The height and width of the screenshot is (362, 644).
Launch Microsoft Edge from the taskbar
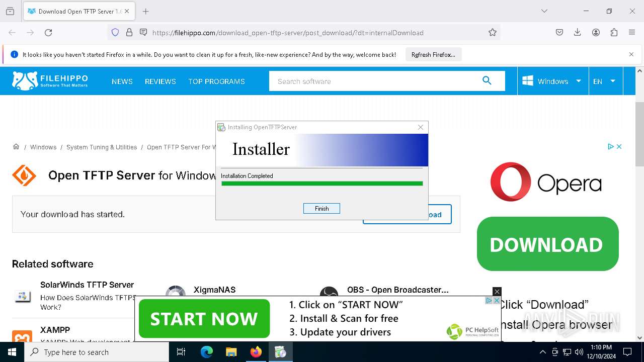tap(207, 352)
